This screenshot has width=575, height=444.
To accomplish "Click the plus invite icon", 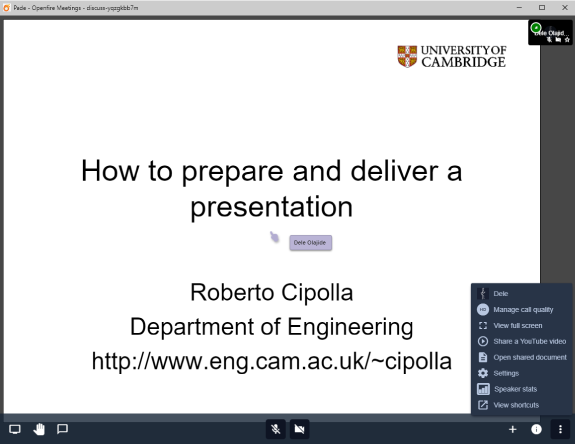I will coord(513,429).
